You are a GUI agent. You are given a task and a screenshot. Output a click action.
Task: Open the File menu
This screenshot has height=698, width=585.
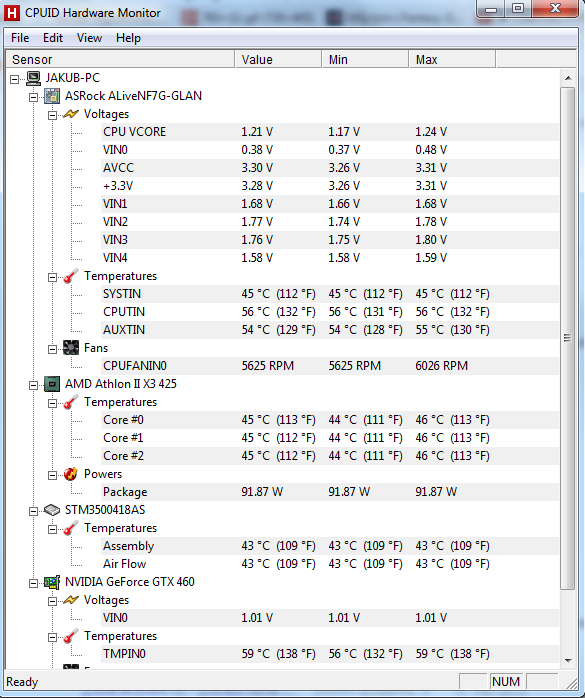point(20,38)
